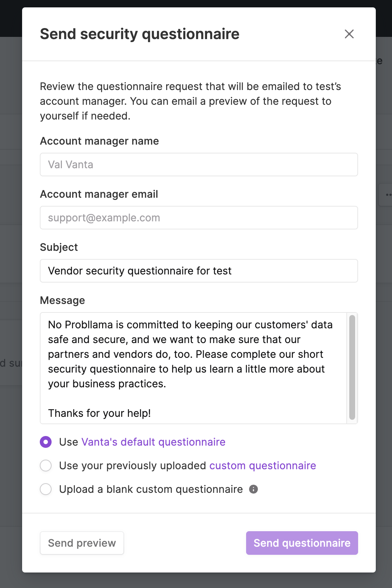Open the custom questionnaire link
The image size is (392, 588).
263,466
